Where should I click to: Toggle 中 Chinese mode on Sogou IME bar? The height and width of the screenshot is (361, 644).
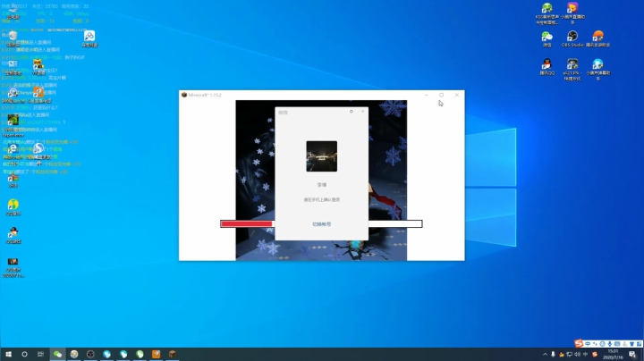588,344
